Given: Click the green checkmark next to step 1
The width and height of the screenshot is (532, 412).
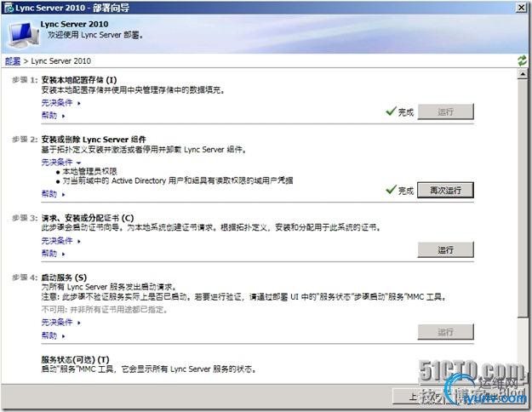Looking at the screenshot, I should (x=391, y=111).
